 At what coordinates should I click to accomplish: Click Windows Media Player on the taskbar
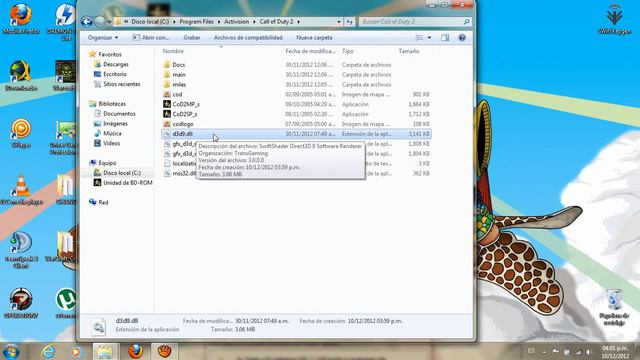pyautogui.click(x=76, y=351)
